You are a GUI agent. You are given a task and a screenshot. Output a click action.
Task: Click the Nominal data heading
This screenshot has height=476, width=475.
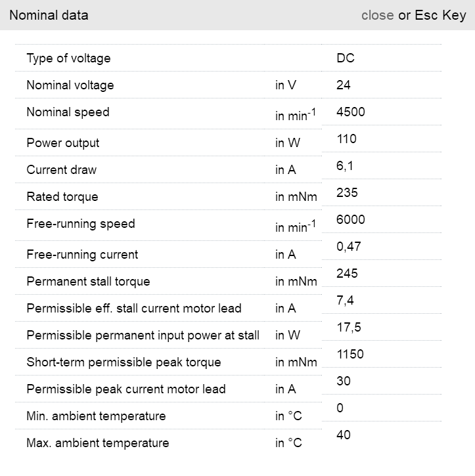[x=49, y=15]
